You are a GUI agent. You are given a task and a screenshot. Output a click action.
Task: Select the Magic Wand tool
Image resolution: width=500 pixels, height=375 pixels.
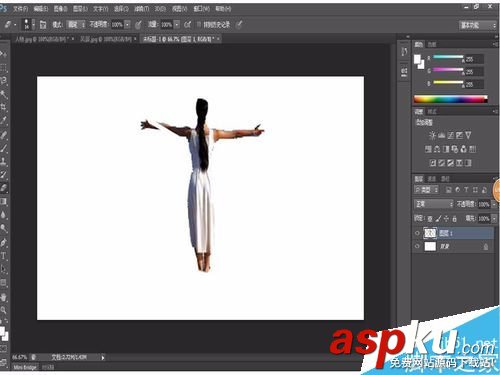click(3, 94)
